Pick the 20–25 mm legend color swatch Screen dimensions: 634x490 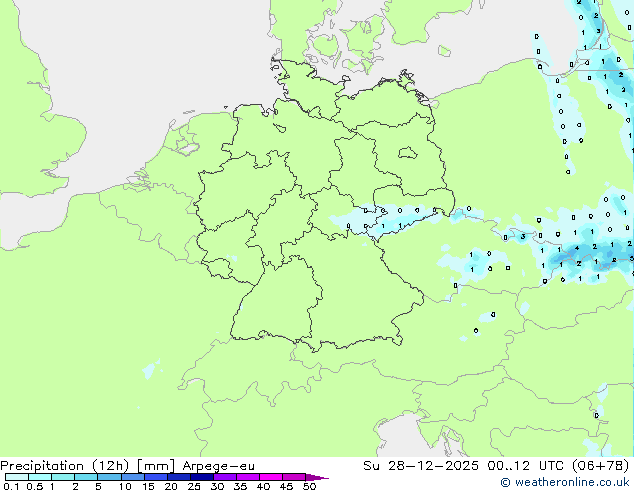179,477
